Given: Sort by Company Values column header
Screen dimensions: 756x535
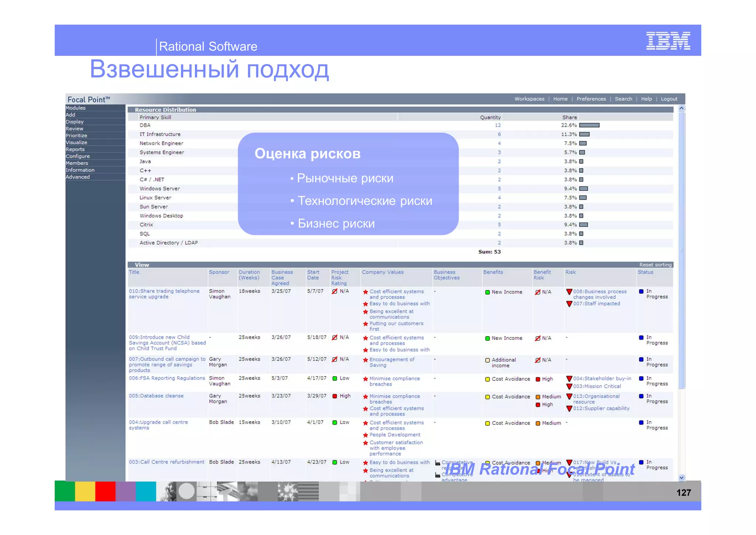Looking at the screenshot, I should pos(382,272).
